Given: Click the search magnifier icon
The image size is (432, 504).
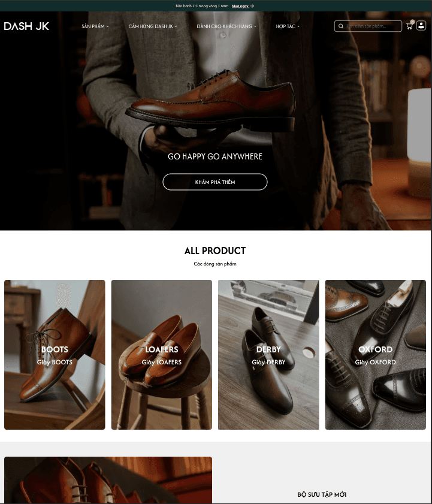Looking at the screenshot, I should click(341, 26).
